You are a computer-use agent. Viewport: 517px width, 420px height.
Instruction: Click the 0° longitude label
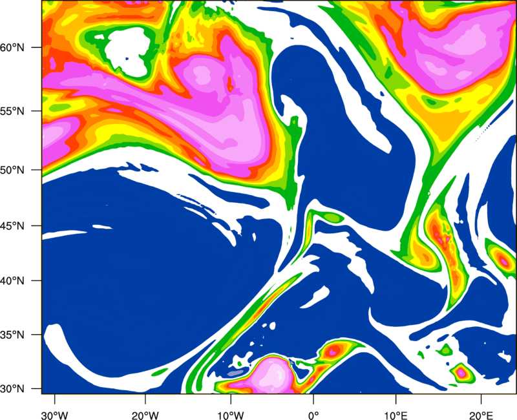click(x=313, y=415)
